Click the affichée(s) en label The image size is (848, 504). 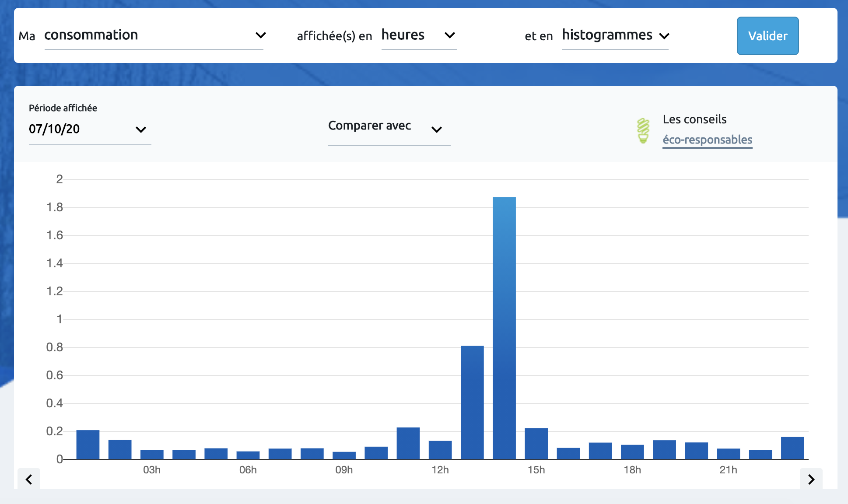334,36
